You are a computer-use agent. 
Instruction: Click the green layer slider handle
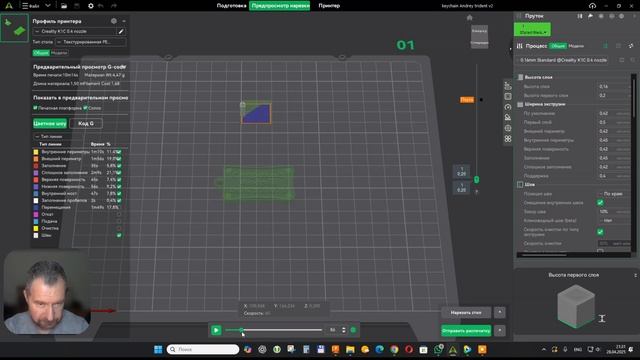click(476, 180)
